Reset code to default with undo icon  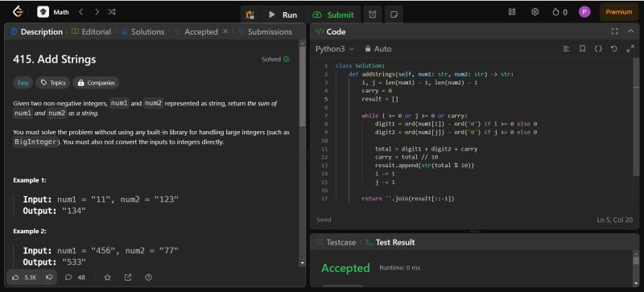click(x=614, y=49)
